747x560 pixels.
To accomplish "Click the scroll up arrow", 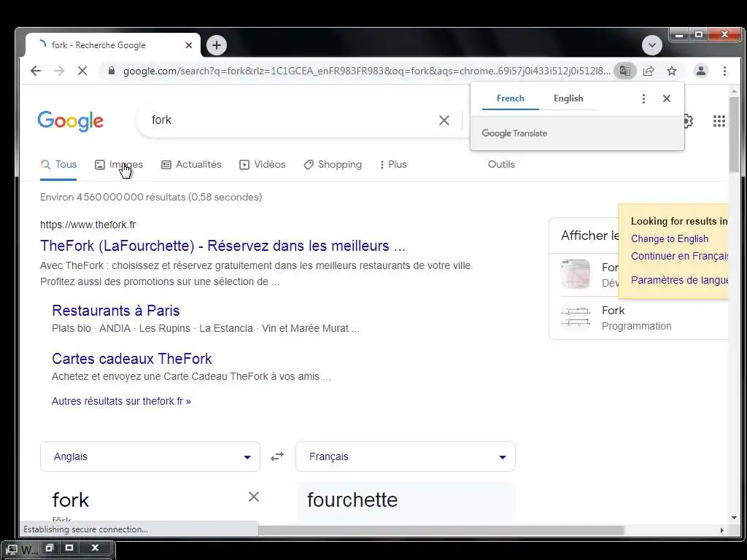I will click(x=734, y=90).
